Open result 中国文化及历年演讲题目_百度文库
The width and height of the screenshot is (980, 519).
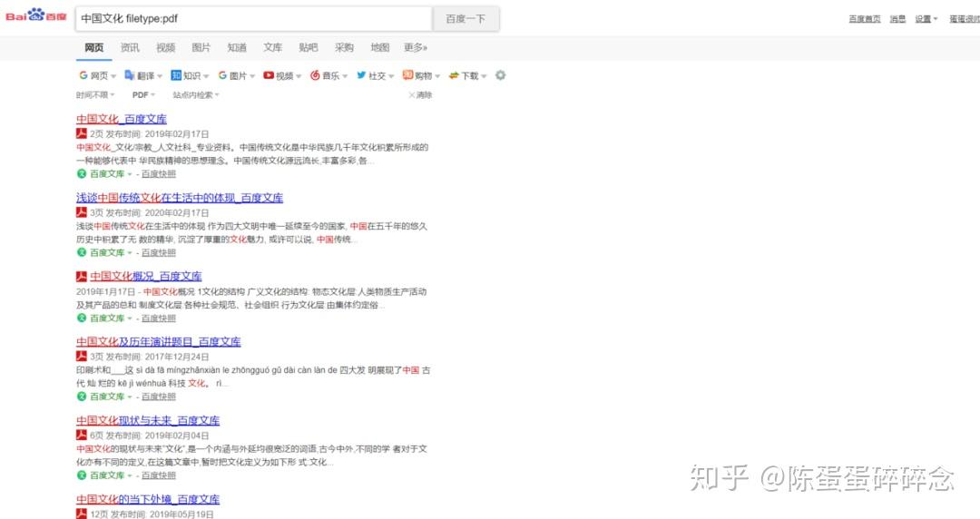(158, 341)
